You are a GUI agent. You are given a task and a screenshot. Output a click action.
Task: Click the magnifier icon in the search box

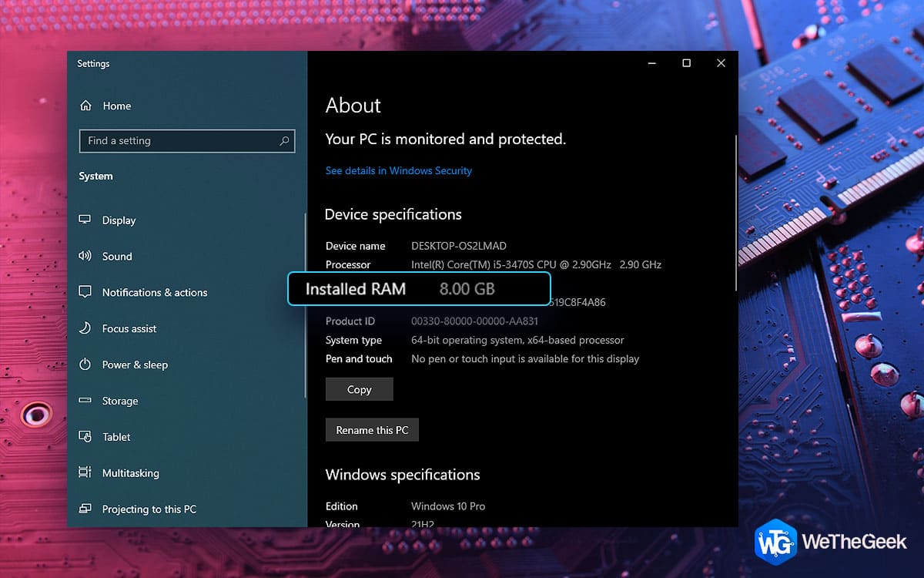click(x=284, y=141)
